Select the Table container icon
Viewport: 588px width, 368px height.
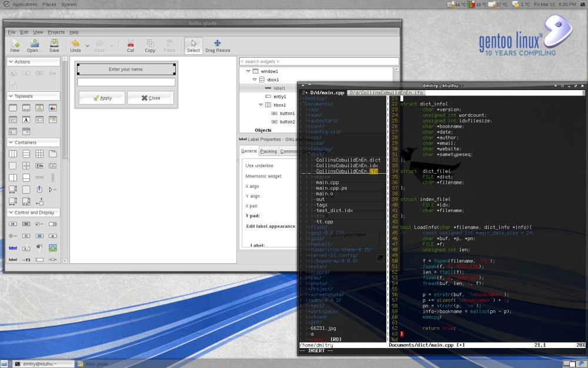coord(39,154)
